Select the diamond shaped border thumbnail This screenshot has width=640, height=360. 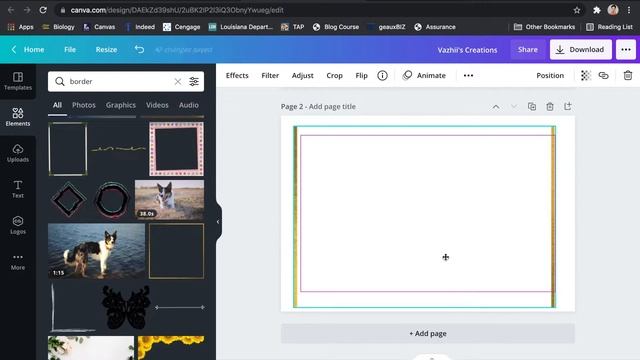69,200
